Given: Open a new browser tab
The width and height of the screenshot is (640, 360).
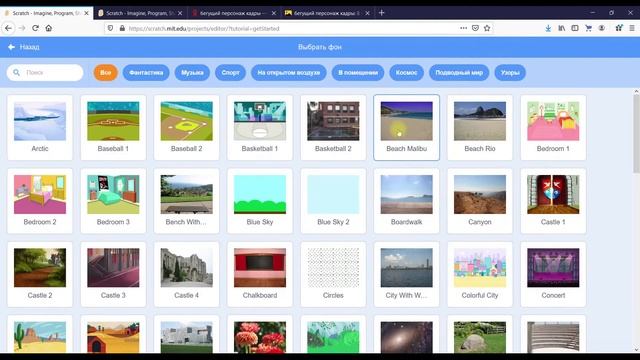Looking at the screenshot, I should click(381, 13).
